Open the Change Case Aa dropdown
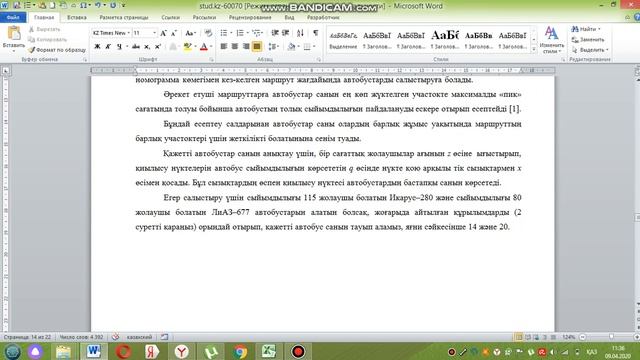Screen dimensions: 640x360 190,33
